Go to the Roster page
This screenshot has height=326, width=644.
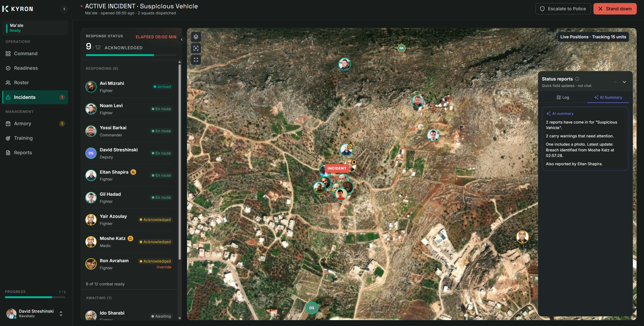pos(35,83)
